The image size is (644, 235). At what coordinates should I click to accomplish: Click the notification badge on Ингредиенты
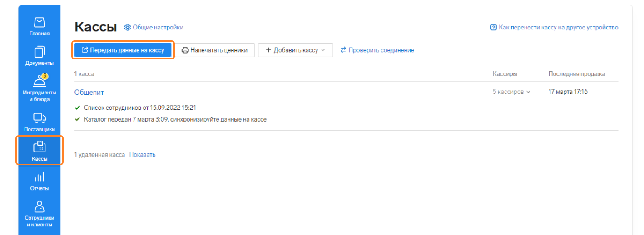point(45,76)
